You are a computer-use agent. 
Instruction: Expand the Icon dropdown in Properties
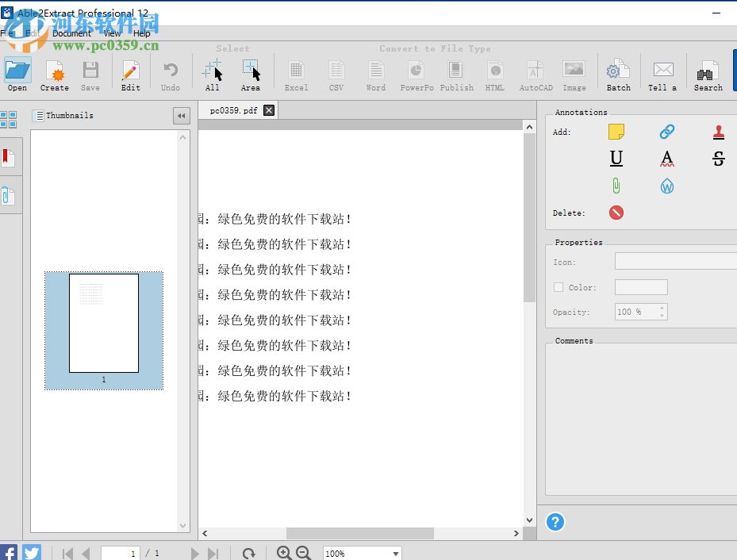coord(675,262)
